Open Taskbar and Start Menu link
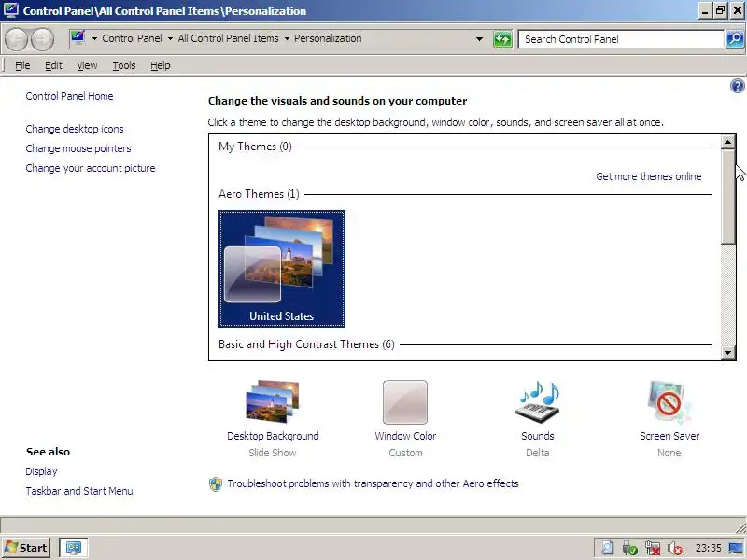 pos(79,491)
